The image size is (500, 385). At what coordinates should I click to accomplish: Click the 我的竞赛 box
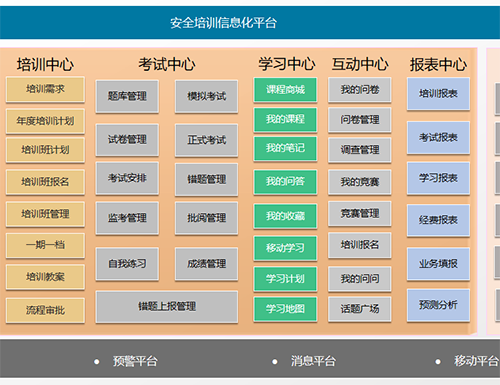click(x=360, y=182)
